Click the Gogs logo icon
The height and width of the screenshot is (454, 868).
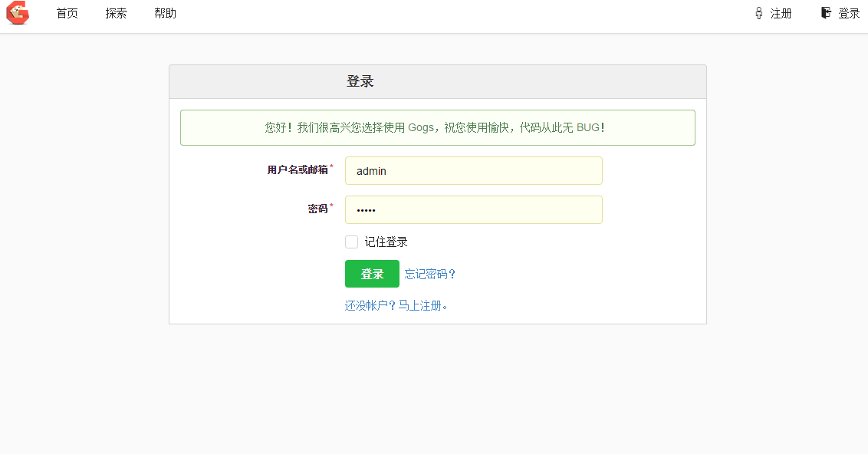tap(18, 13)
